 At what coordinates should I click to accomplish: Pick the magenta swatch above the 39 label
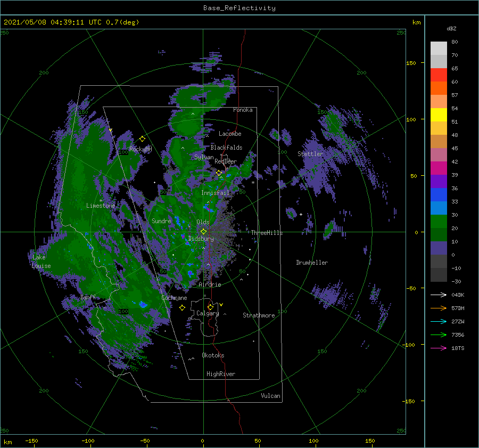(439, 168)
